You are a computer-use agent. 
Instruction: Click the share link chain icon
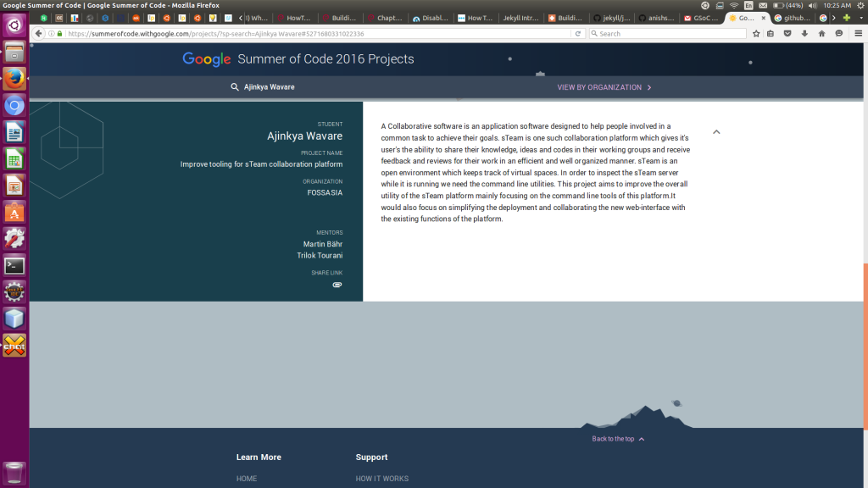coord(337,286)
